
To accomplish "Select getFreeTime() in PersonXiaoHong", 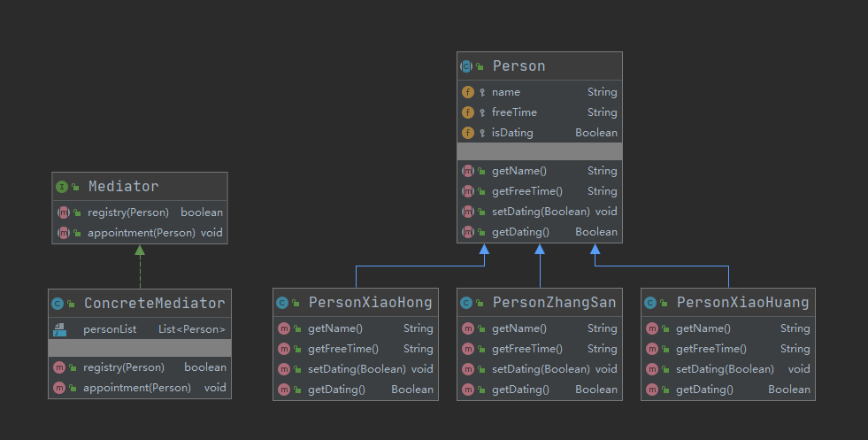I will click(x=356, y=349).
